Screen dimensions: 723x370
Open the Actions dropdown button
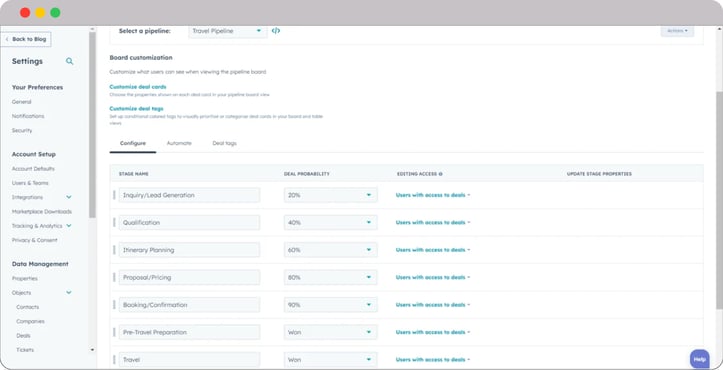point(677,31)
